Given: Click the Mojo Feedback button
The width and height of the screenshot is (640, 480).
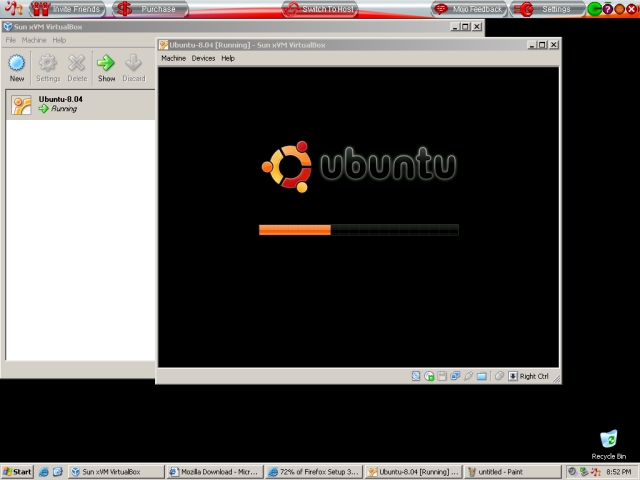Looking at the screenshot, I should pyautogui.click(x=469, y=9).
